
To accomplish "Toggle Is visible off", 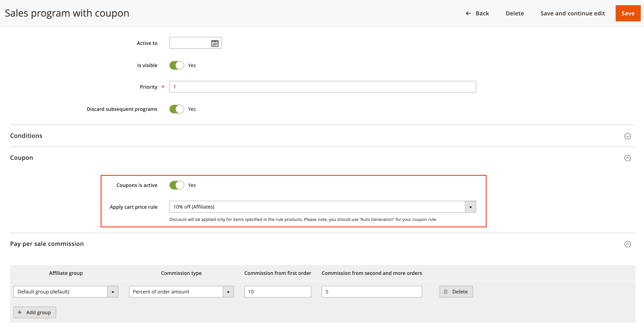I will tap(177, 65).
